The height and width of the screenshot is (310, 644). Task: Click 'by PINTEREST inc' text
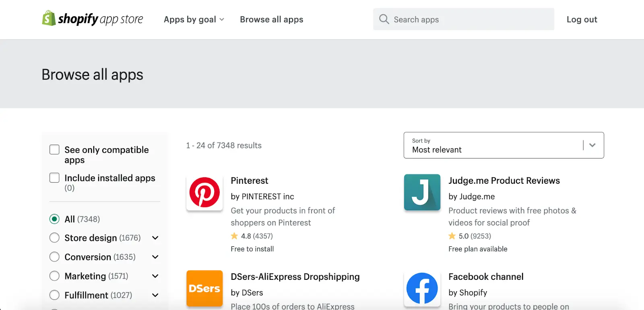click(262, 197)
